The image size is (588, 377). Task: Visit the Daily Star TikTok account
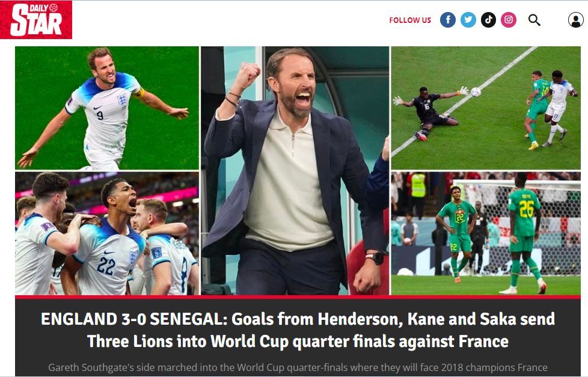point(488,20)
